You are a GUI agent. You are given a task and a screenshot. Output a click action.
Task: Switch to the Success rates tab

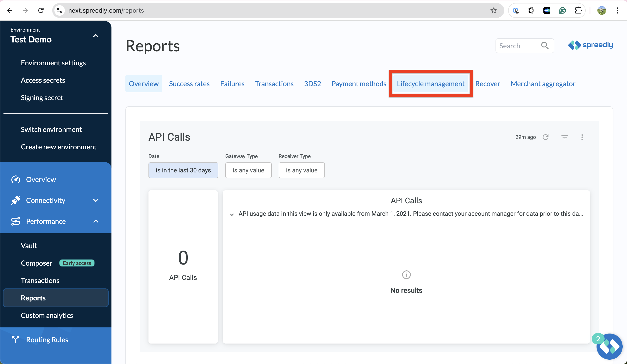click(189, 84)
